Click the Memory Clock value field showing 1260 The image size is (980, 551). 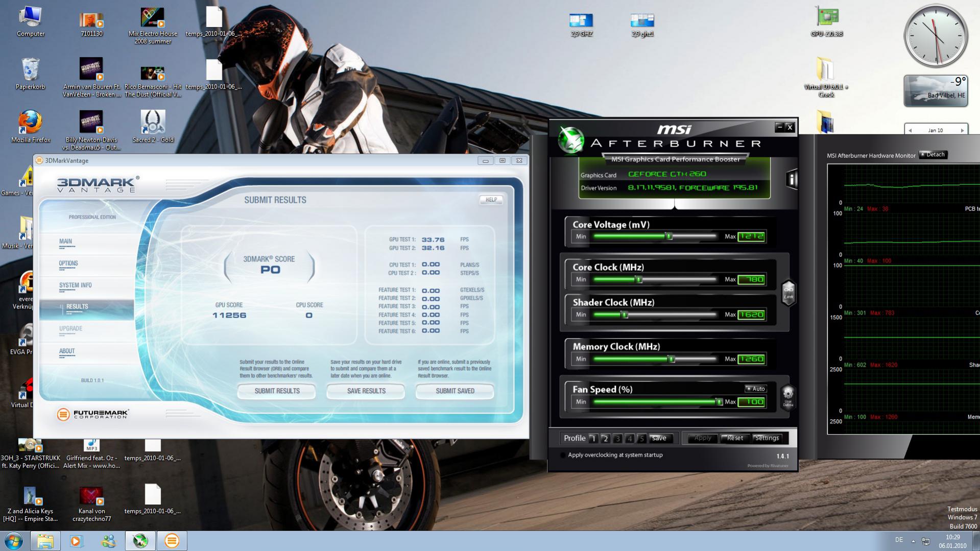tap(752, 359)
